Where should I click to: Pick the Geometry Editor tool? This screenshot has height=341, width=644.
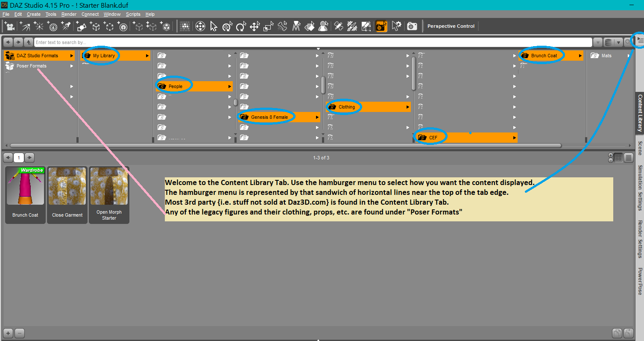pos(366,26)
